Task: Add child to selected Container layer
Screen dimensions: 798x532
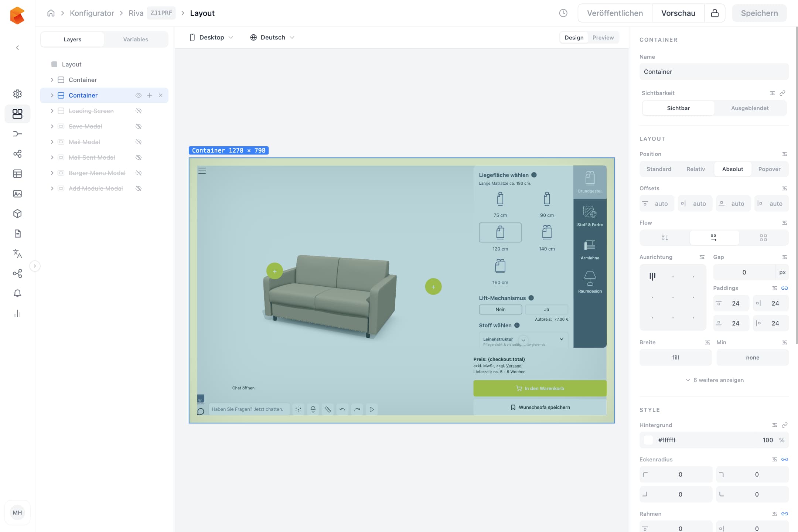Action: [150, 95]
